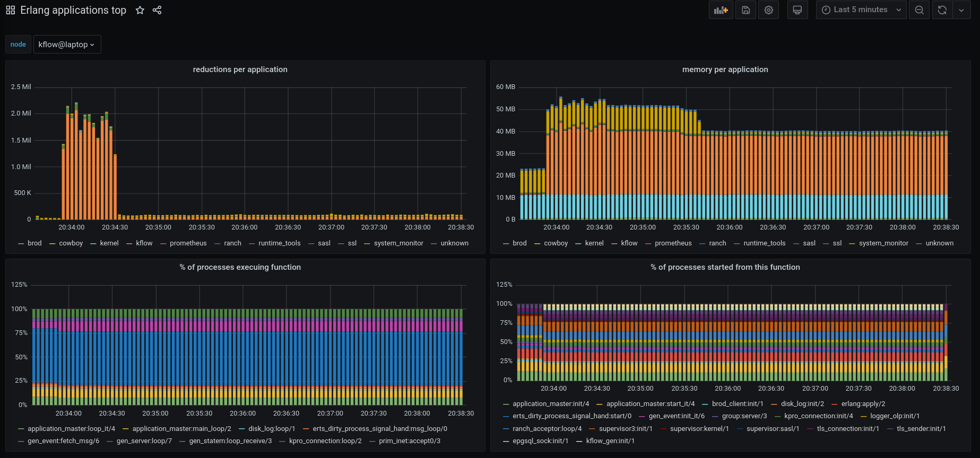Toggle prometheus series in memory legend

673,243
